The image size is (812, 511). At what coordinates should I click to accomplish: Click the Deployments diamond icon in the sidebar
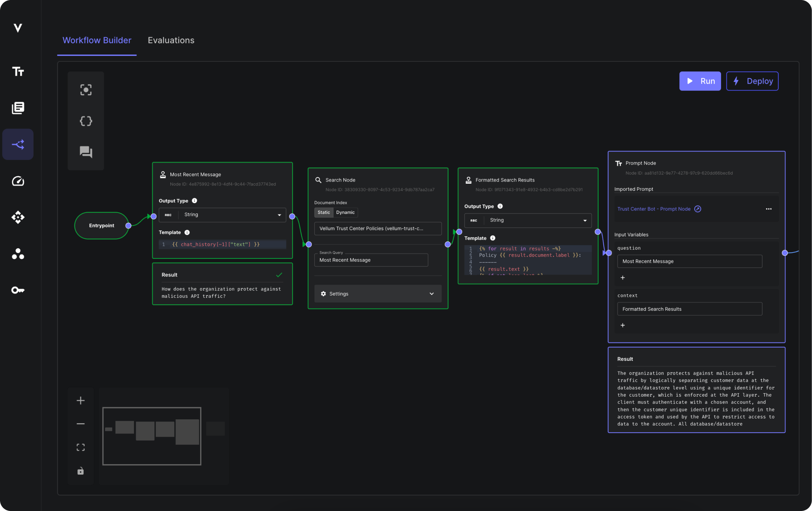(18, 217)
